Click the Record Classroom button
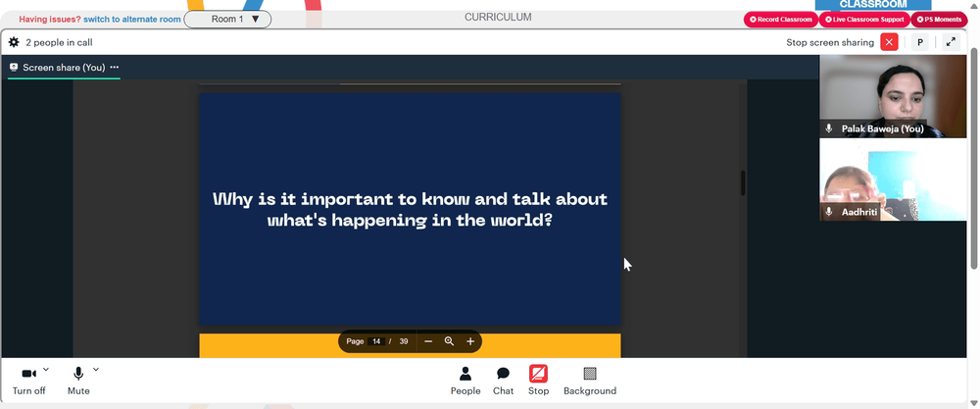Viewport: 980px width, 409px height. pos(781,20)
